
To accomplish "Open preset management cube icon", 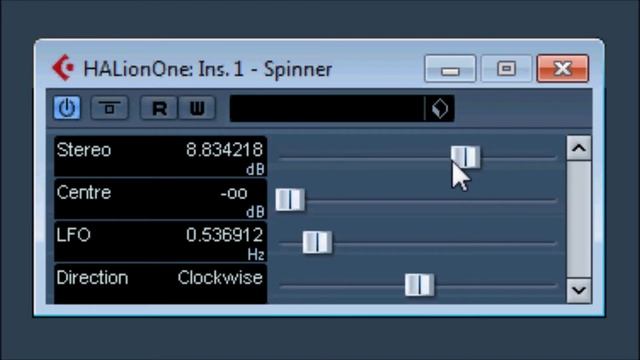I will [440, 109].
